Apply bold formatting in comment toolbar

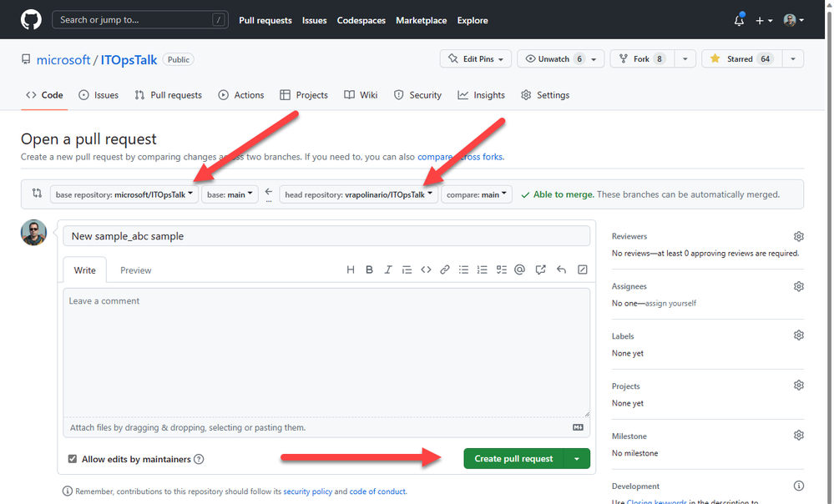369,270
